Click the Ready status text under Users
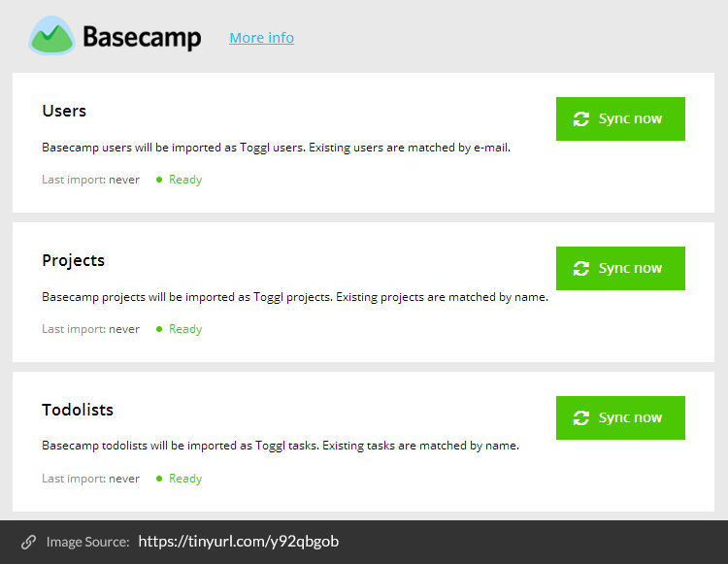728x564 pixels. coord(185,180)
